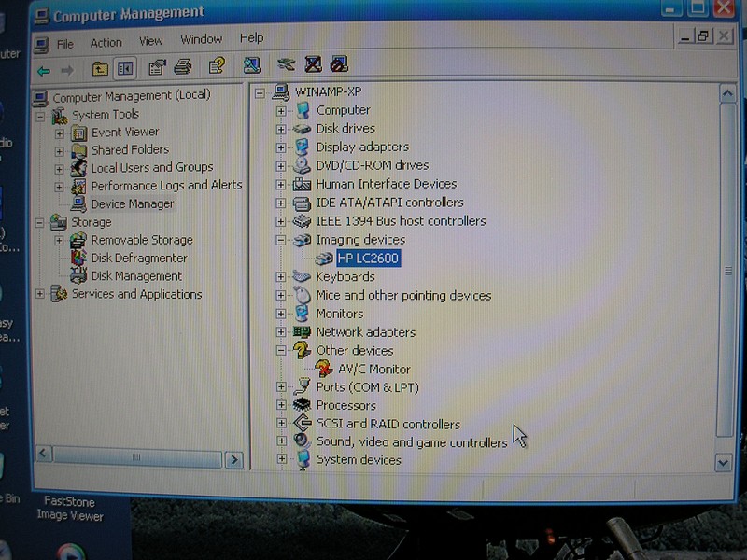Viewport: 747px width, 560px height.
Task: Click the vertical scrollbar thumb in device list
Action: (726, 270)
